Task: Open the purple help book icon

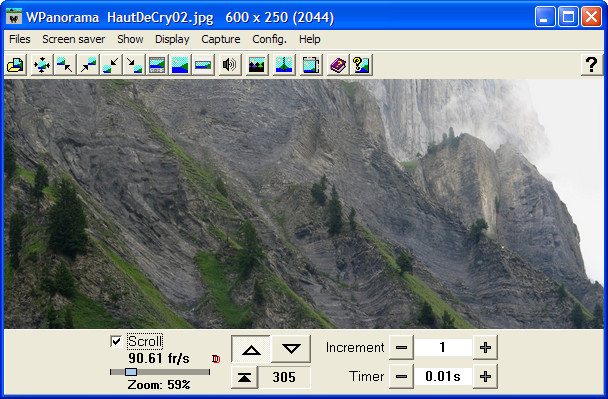Action: (338, 65)
